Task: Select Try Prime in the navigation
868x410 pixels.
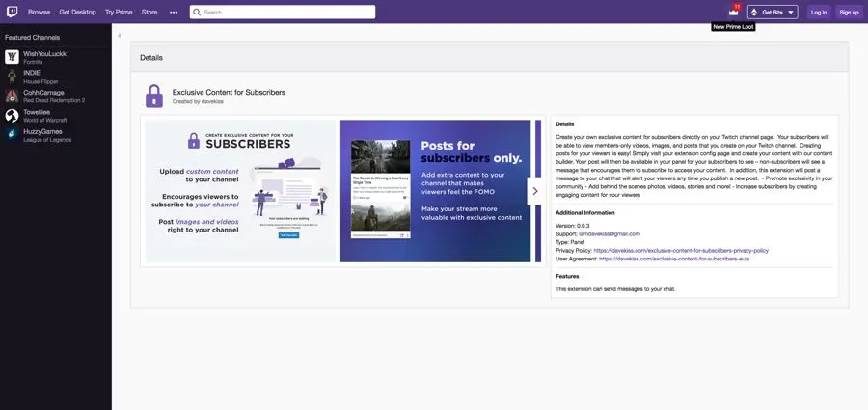Action: pos(119,13)
